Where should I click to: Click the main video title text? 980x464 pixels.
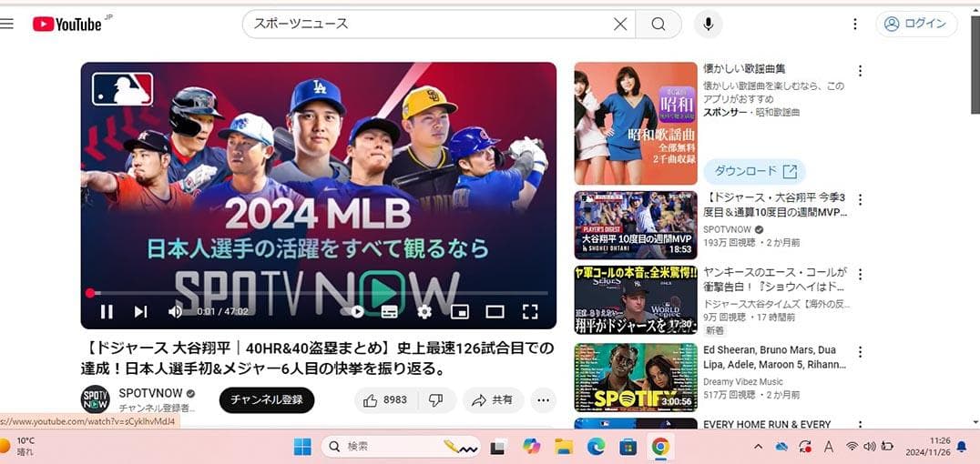(318, 358)
